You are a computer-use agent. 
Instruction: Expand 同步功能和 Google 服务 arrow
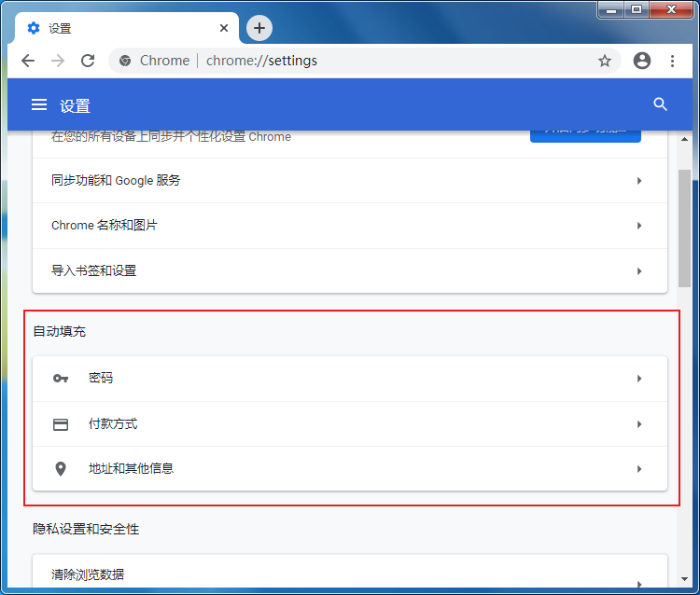click(639, 181)
